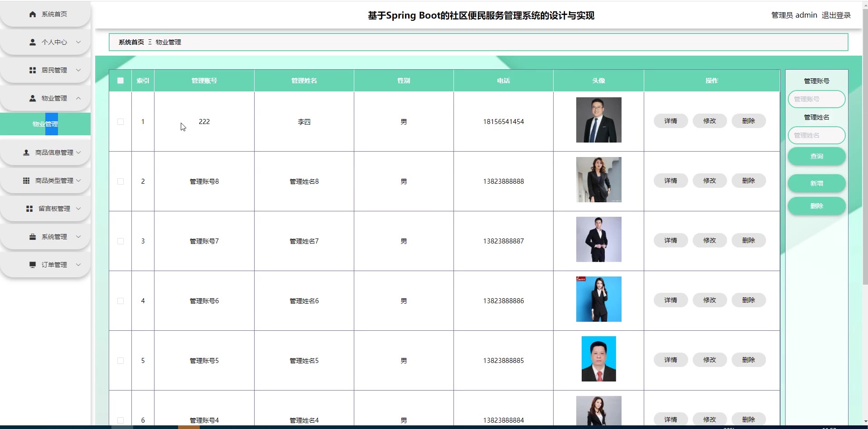868x429 pixels.
Task: Click the home icon beside 系统首页
Action: click(x=33, y=14)
